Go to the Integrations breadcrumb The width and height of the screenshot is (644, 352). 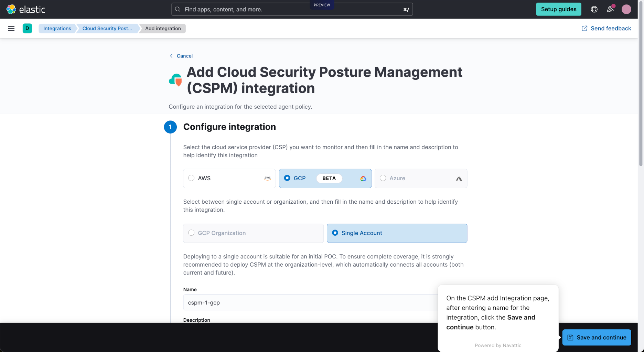57,28
